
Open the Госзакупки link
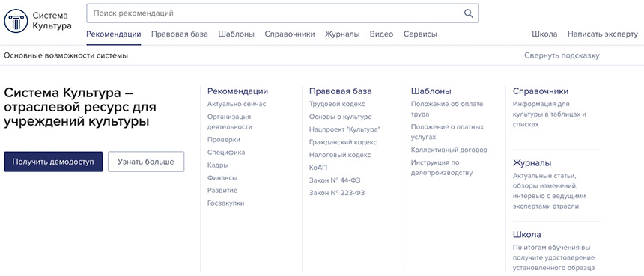tap(226, 203)
